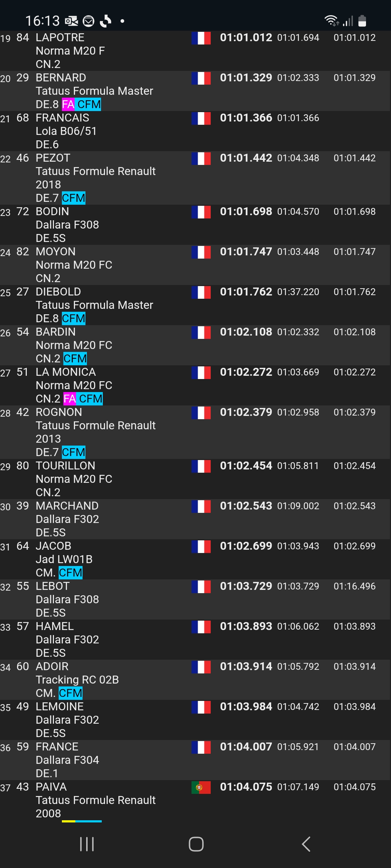The height and width of the screenshot is (868, 391).
Task: Tap DIEBOLD's 01:37.220 lap time
Action: coord(298,292)
